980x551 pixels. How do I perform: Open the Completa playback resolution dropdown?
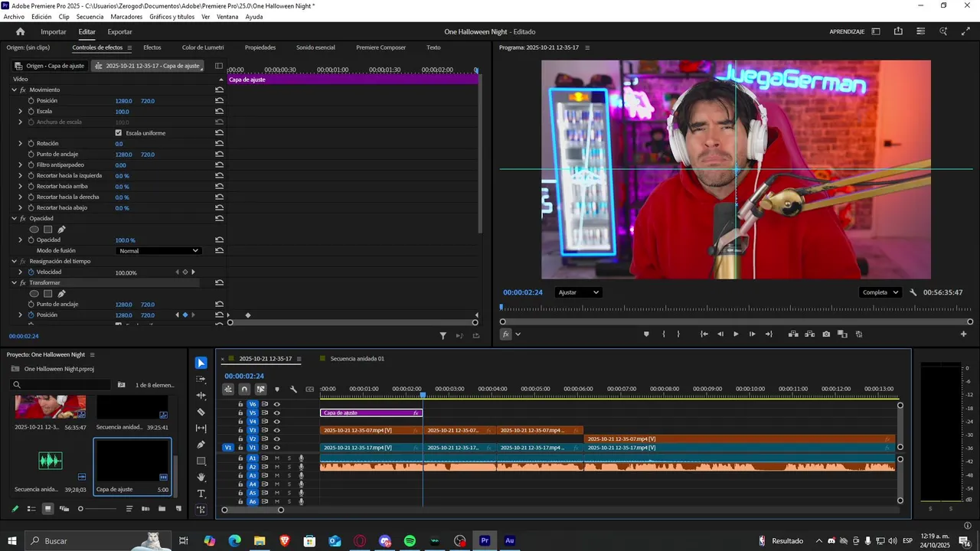coord(880,292)
